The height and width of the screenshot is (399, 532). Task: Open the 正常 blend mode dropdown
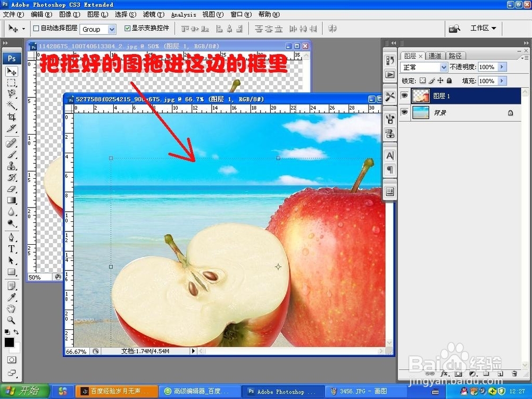(x=444, y=67)
